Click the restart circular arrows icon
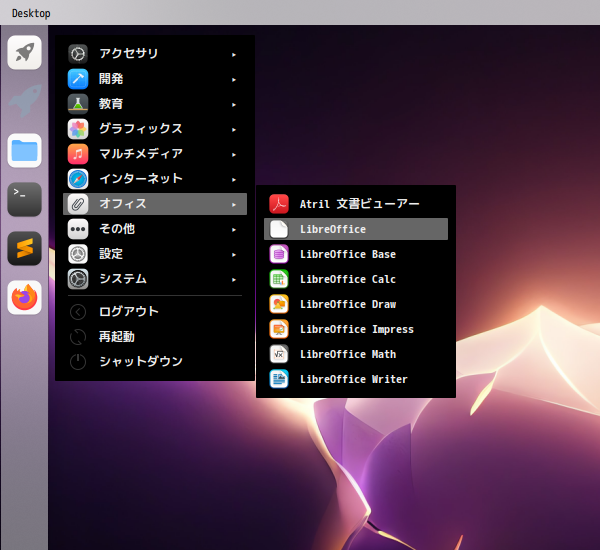Viewport: 600px width, 550px height. [78, 337]
